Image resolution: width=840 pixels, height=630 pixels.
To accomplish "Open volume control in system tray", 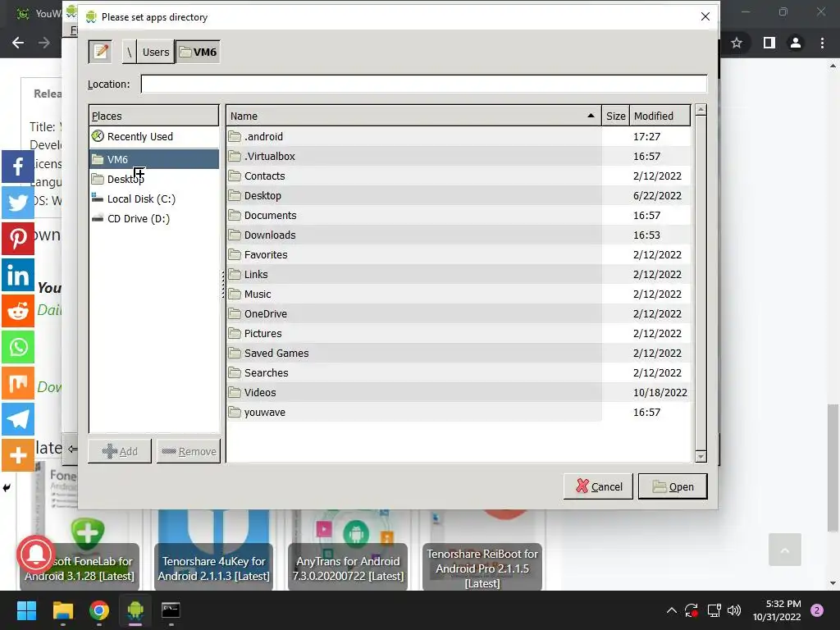I will tap(734, 610).
